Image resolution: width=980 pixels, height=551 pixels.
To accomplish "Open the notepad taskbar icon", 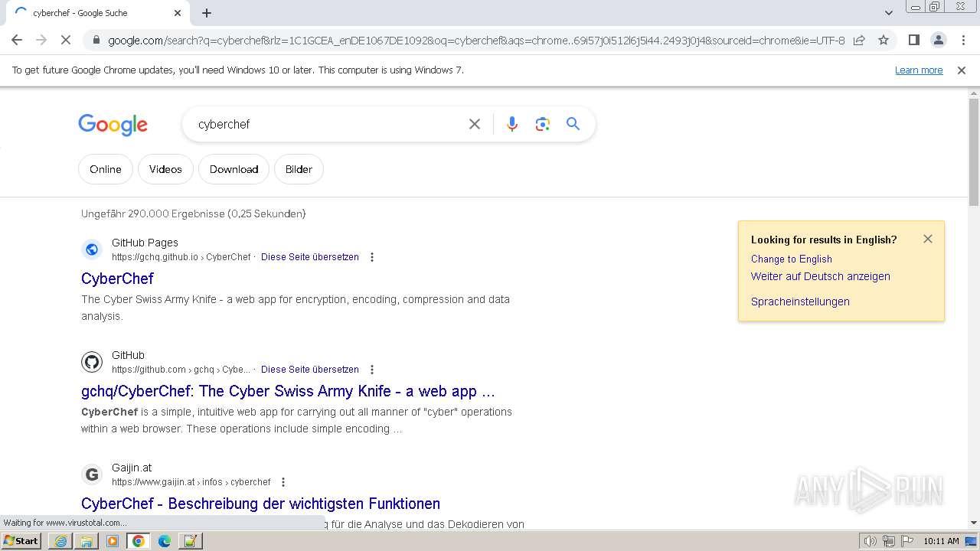I will (x=190, y=541).
